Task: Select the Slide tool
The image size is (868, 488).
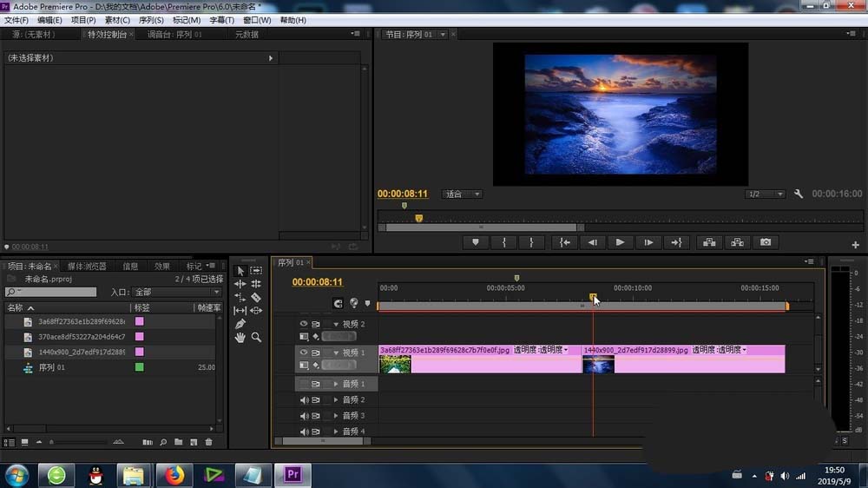Action: pyautogui.click(x=256, y=311)
